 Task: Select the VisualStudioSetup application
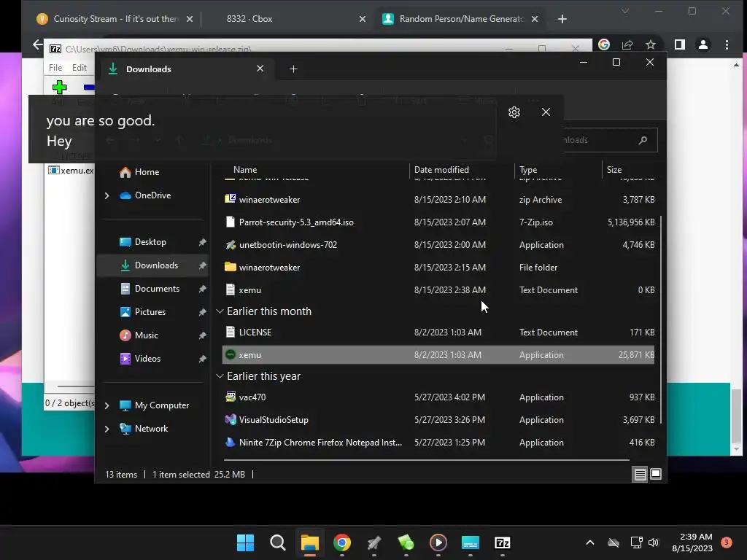438,420
